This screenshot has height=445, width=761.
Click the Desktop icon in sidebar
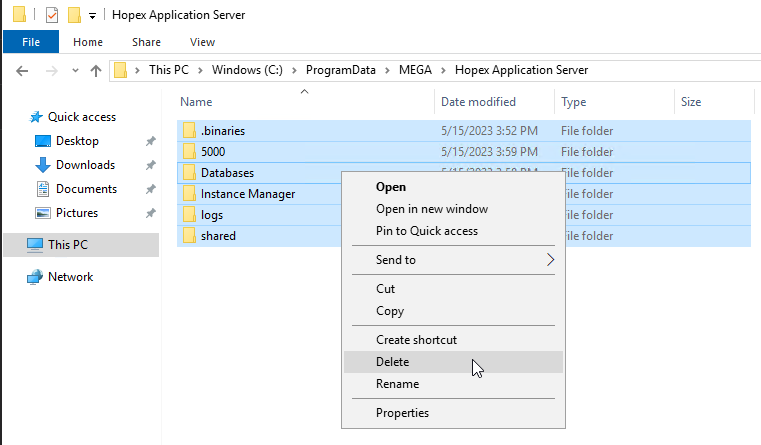[43, 141]
